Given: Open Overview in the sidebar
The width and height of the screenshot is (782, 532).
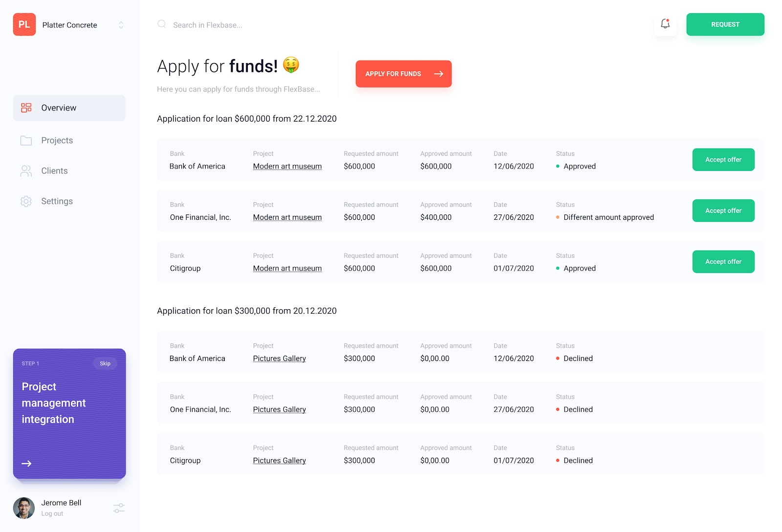Looking at the screenshot, I should (x=69, y=108).
